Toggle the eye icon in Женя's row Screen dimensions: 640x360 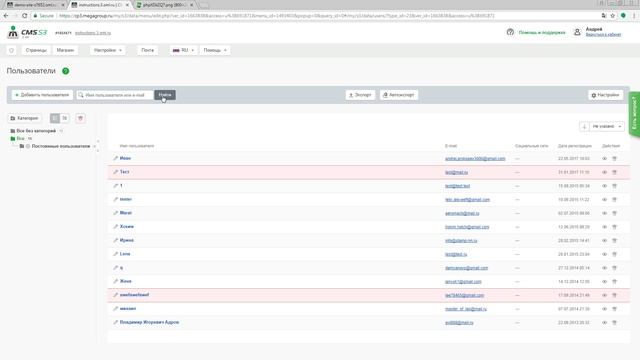point(604,282)
